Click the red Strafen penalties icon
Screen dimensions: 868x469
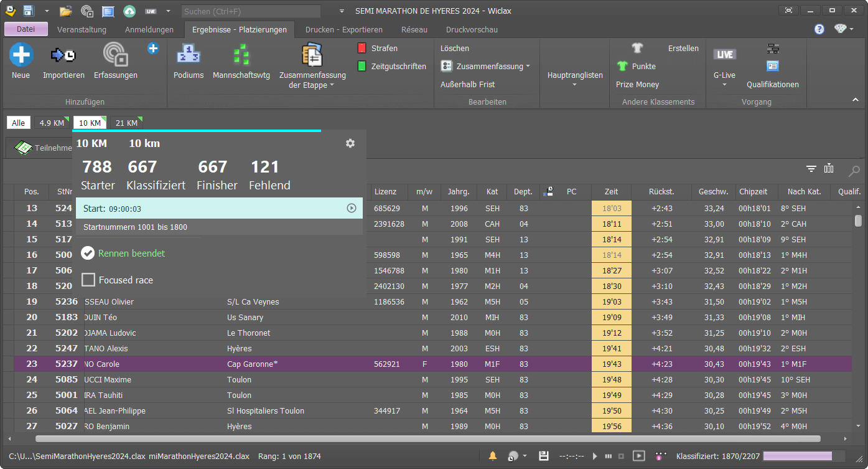click(x=362, y=48)
